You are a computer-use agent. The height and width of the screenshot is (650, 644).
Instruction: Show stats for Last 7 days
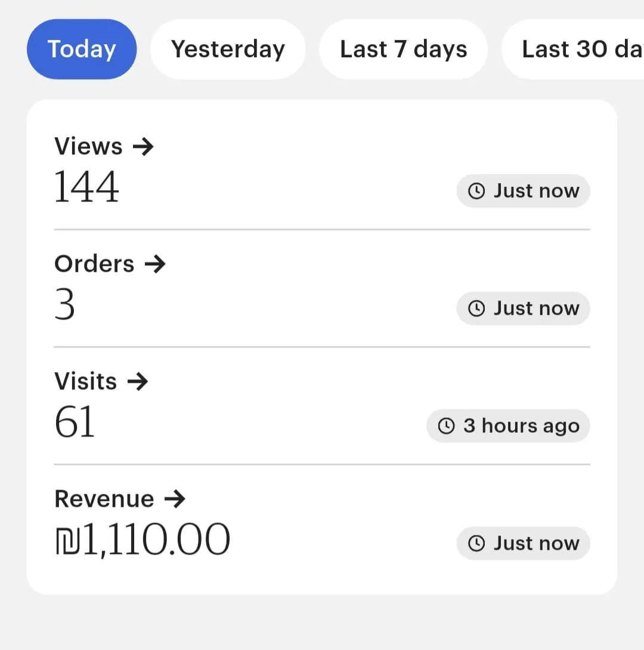click(x=403, y=49)
